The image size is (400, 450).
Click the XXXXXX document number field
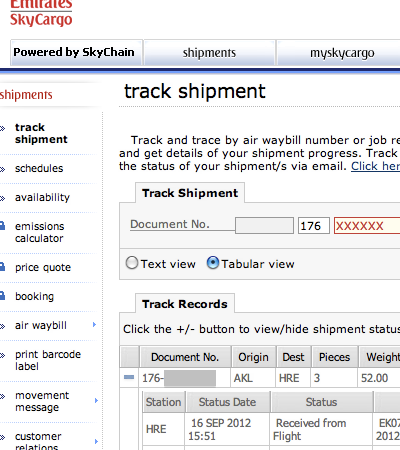pyautogui.click(x=367, y=226)
